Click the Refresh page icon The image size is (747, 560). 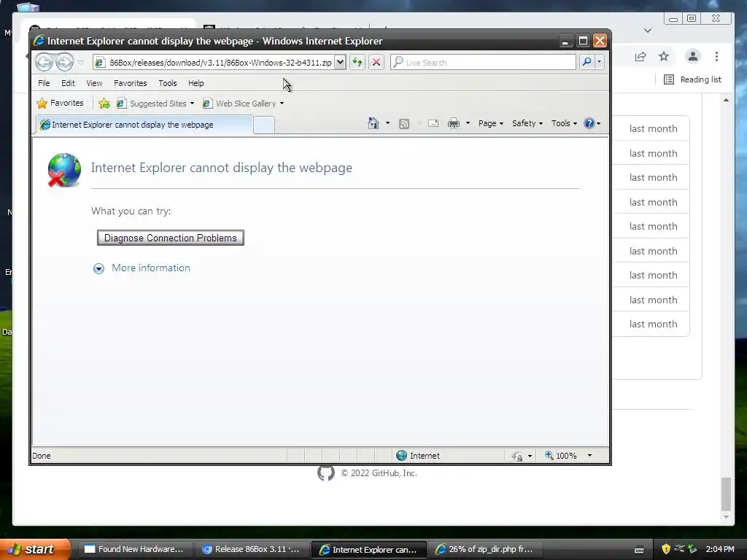click(x=357, y=63)
